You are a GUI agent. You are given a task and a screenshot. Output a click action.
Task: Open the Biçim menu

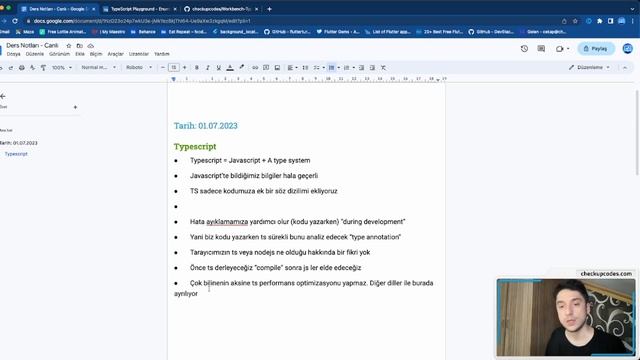pyautogui.click(x=96, y=54)
